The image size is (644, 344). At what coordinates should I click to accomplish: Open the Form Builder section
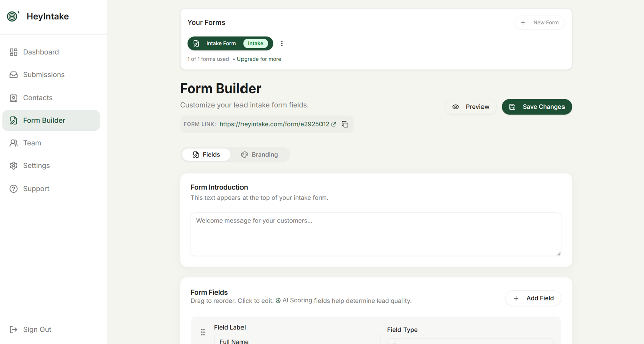[x=44, y=120]
